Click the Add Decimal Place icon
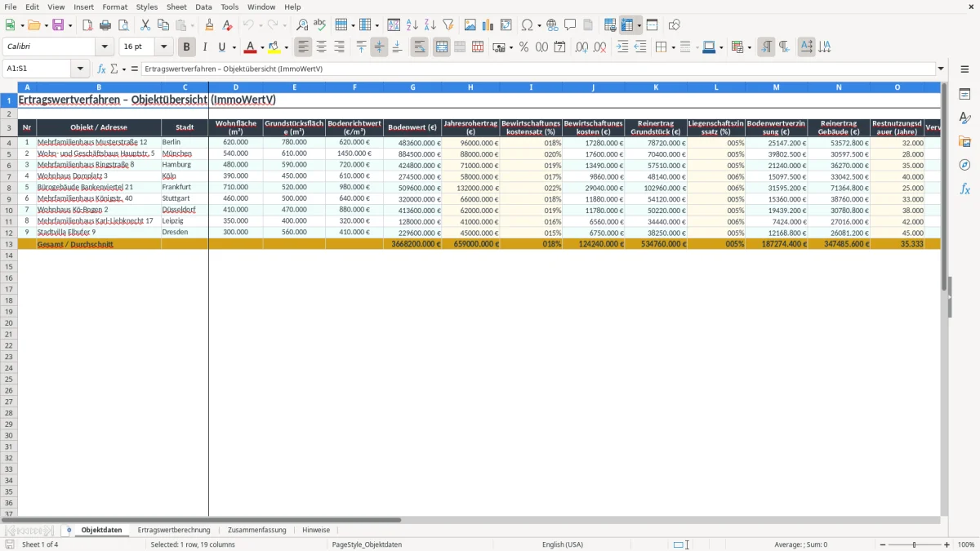This screenshot has width=980, height=551. [x=582, y=47]
